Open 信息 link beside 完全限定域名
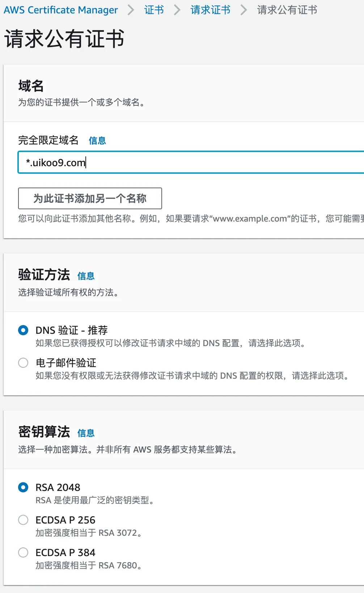Screen dimensions: 364x593 pyautogui.click(x=97, y=140)
